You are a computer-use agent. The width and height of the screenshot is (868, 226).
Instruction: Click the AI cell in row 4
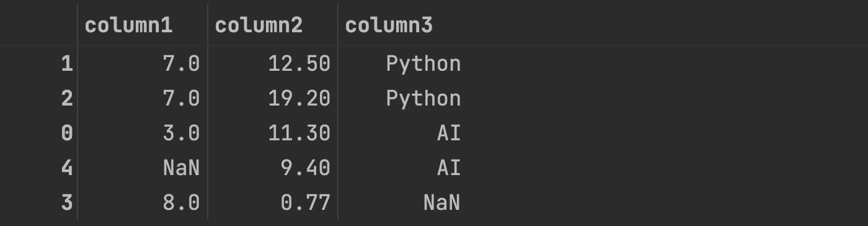(x=449, y=168)
